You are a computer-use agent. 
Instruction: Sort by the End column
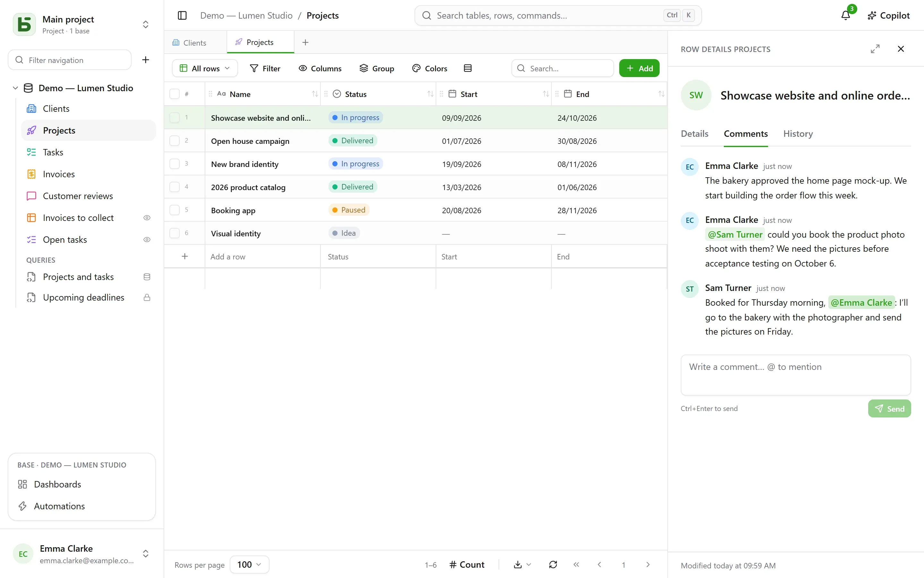tap(661, 94)
